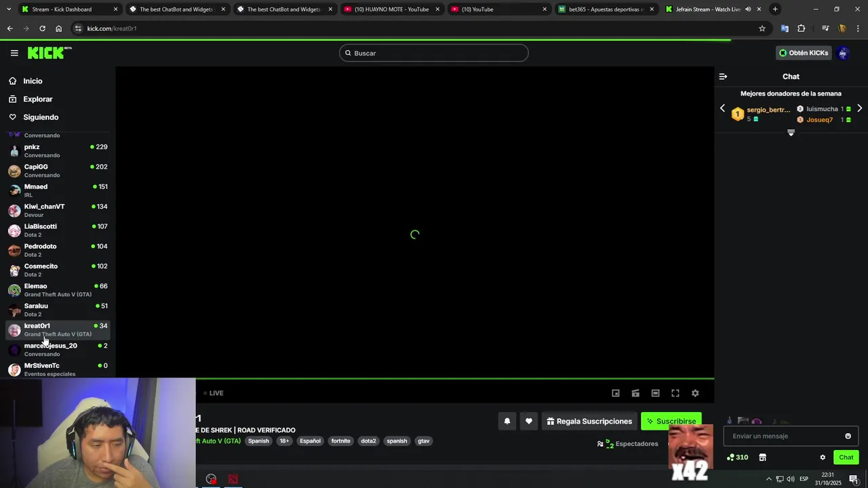Viewport: 868px width, 488px height.
Task: Enter fullscreen video
Action: click(675, 393)
